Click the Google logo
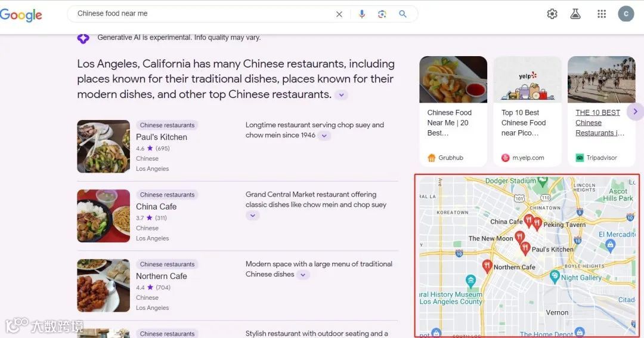The height and width of the screenshot is (338, 644). (x=21, y=15)
